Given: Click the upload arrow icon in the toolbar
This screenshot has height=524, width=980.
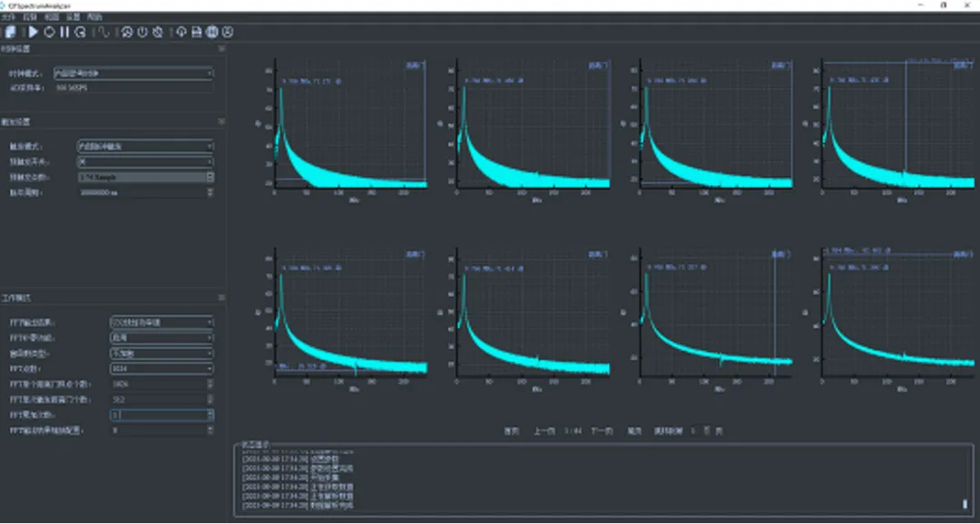Looking at the screenshot, I should click(x=181, y=32).
